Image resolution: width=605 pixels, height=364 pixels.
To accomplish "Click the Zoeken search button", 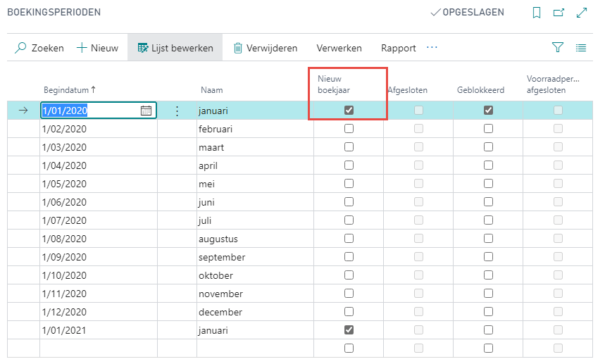I will click(x=39, y=48).
